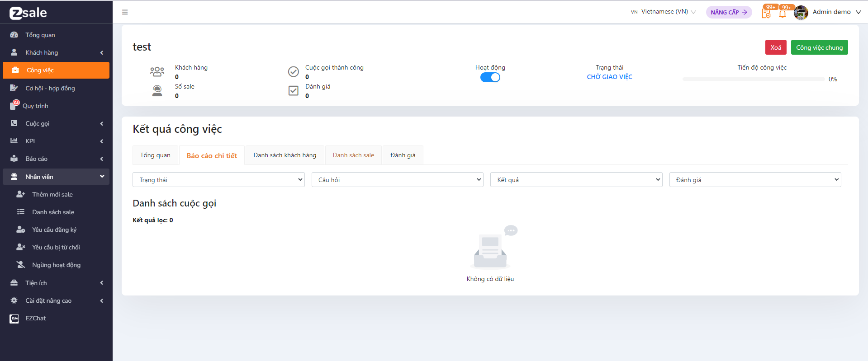
Task: Select the Báo cáo chi tiết tab
Action: (x=212, y=155)
